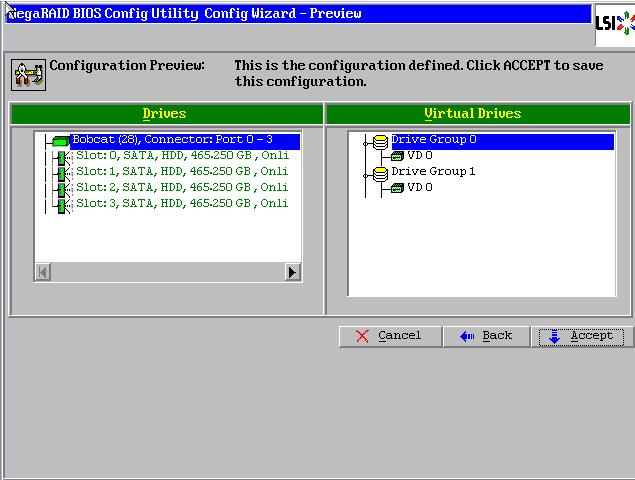Image resolution: width=635 pixels, height=480 pixels.
Task: Click the Configuration Preview wizard icon
Action: [28, 75]
